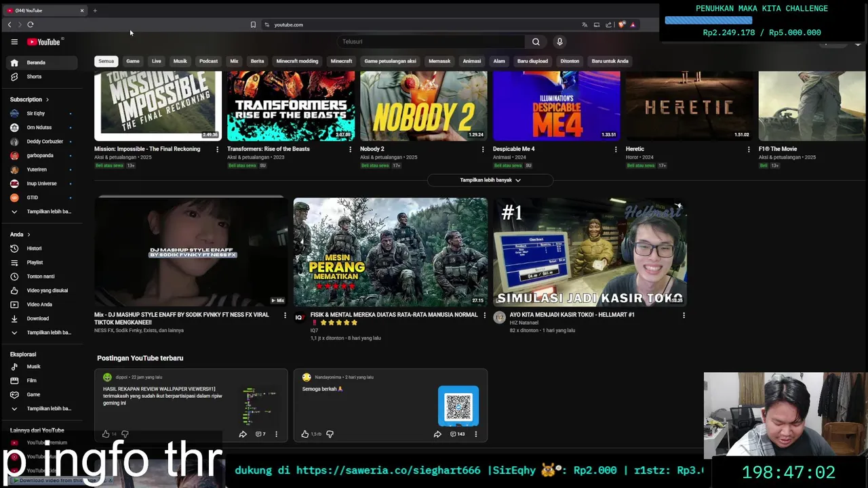Image resolution: width=868 pixels, height=488 pixels.
Task: Expand Tampilkan lebih banyak movies row
Action: click(490, 180)
